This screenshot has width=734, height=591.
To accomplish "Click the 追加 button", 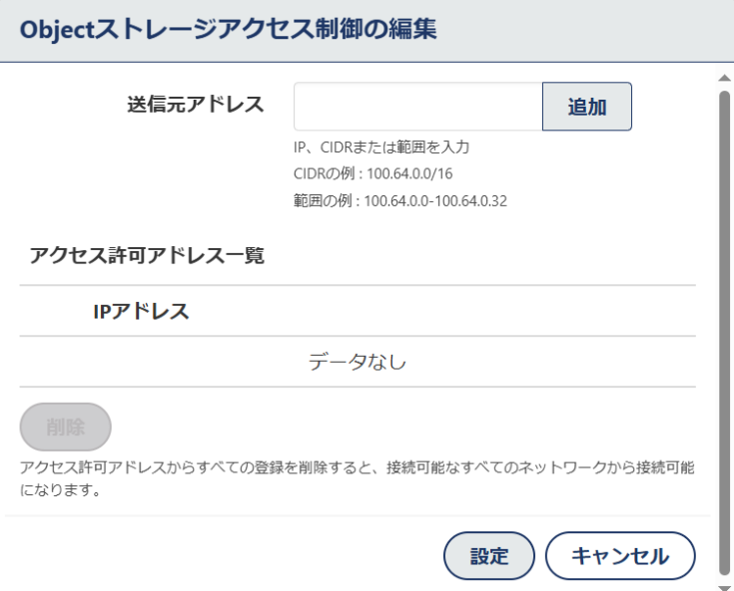I will coord(587,107).
